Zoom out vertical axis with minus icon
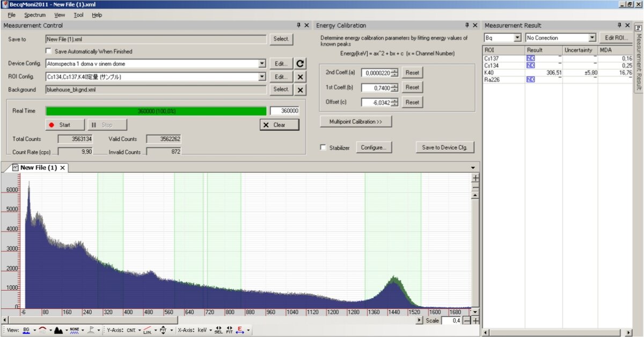This screenshot has width=644, height=337. [475, 187]
